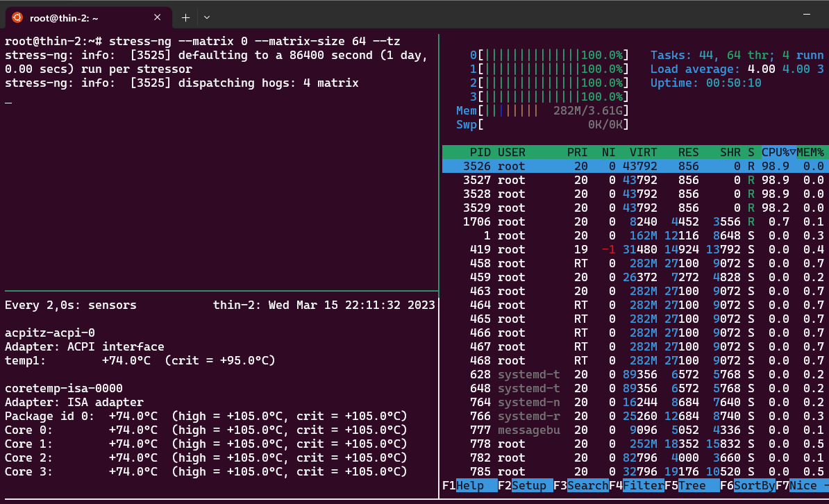Sort htop by the SHR column header
This screenshot has width=829, height=504.
730,152
